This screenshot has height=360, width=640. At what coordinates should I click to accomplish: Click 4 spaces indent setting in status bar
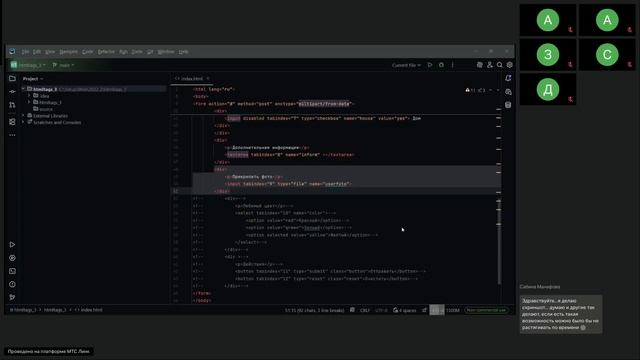coord(404,310)
